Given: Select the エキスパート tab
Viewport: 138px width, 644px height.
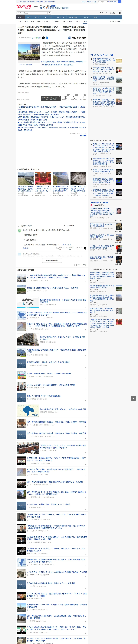Looking at the screenshot, I should 48,17.
